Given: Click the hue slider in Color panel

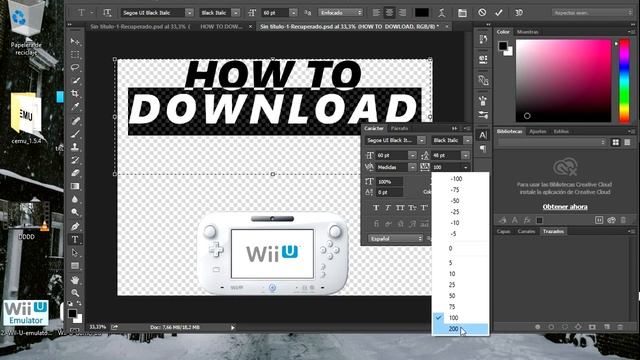Looking at the screenshot, I should (x=624, y=80).
